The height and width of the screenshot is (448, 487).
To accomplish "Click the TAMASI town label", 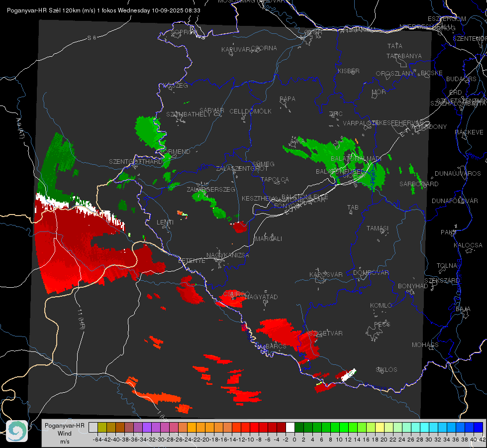I will (378, 228).
